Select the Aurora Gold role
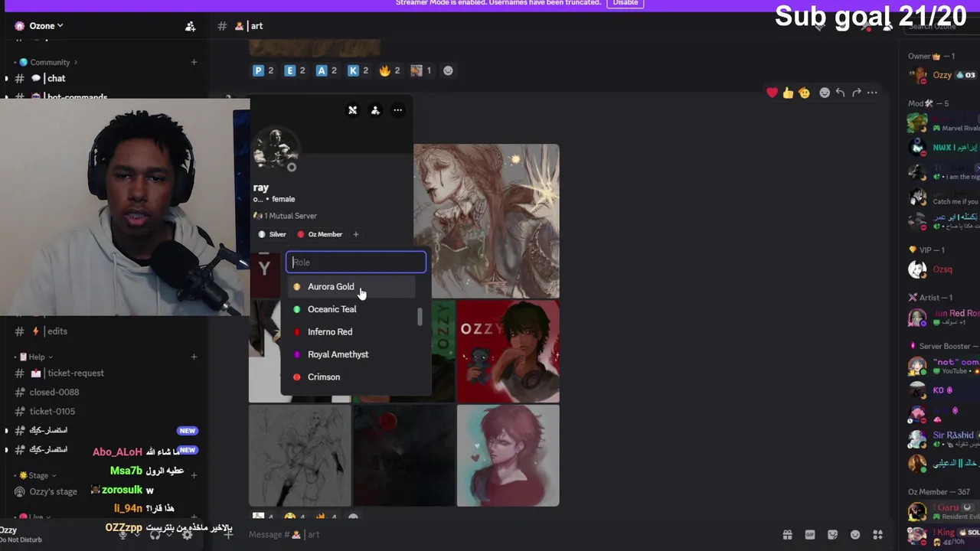Viewport: 980px width, 551px height. [x=351, y=287]
